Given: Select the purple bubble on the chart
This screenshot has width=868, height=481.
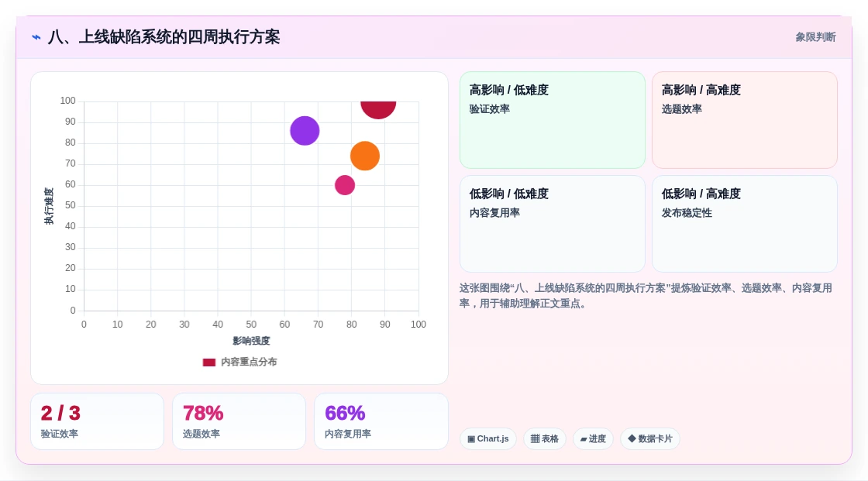Looking at the screenshot, I should (x=305, y=131).
